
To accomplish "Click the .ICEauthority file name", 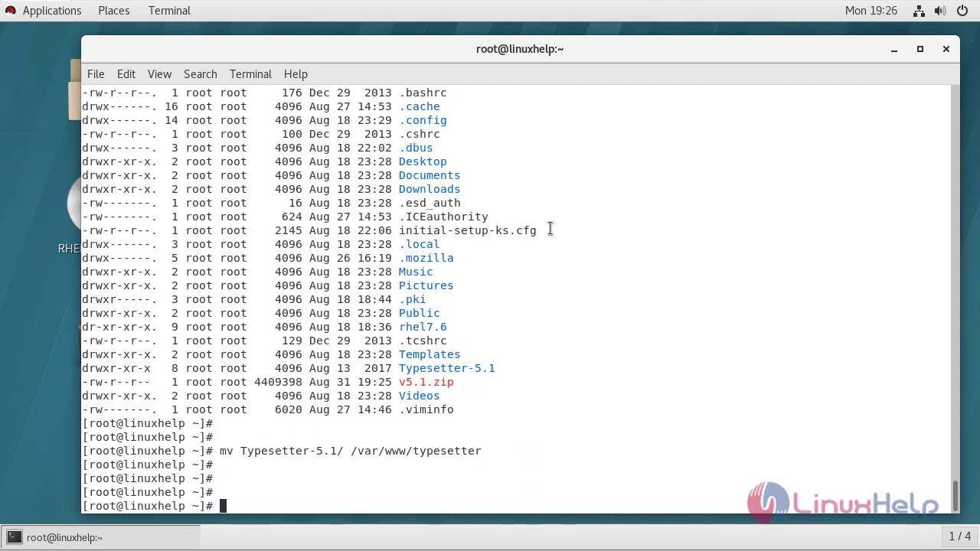I will click(443, 217).
